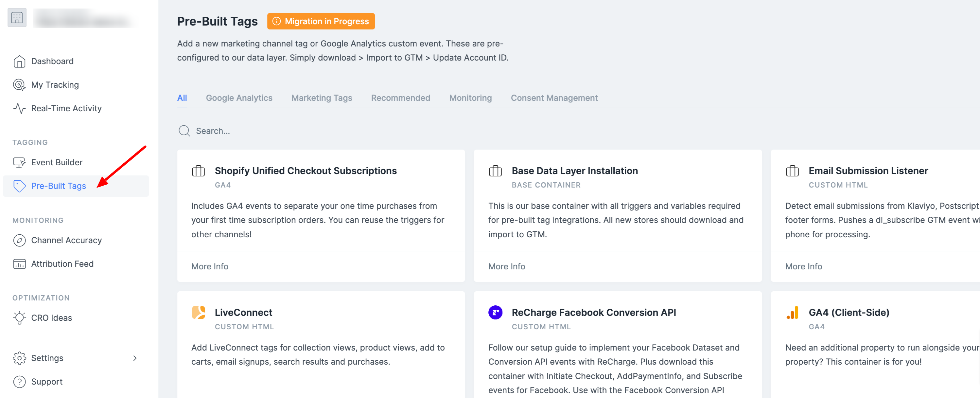Click the CRO Ideas lightbulb icon
Screen dimensions: 980x398
[19, 318]
